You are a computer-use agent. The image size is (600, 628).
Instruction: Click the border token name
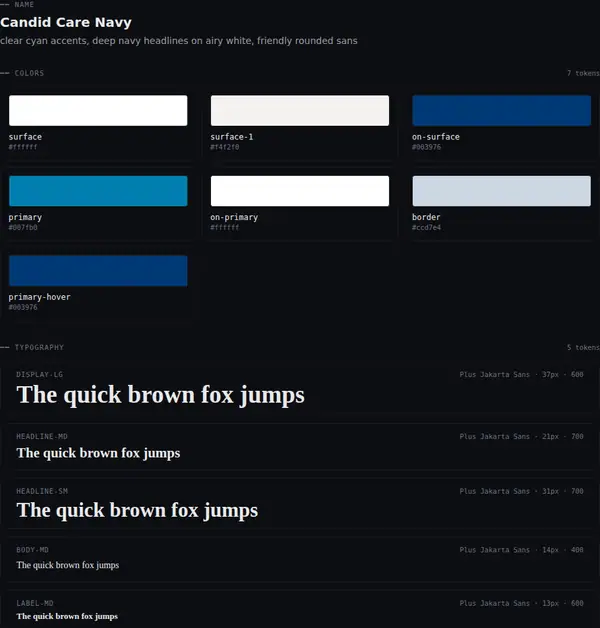click(426, 217)
